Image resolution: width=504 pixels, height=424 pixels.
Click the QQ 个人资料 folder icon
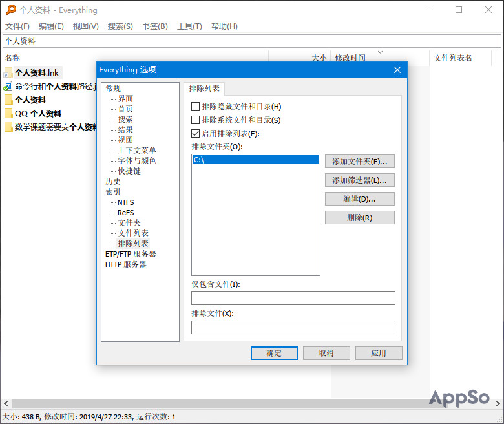click(x=8, y=114)
